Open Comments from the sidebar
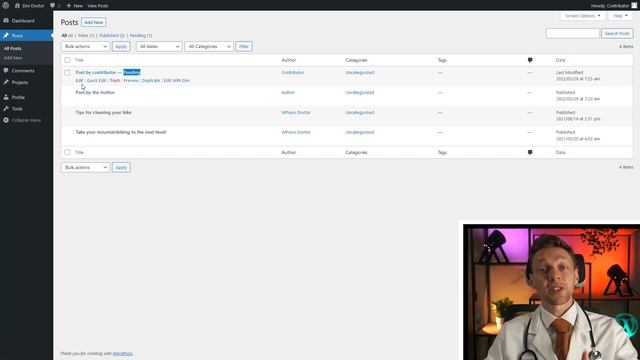 click(23, 71)
